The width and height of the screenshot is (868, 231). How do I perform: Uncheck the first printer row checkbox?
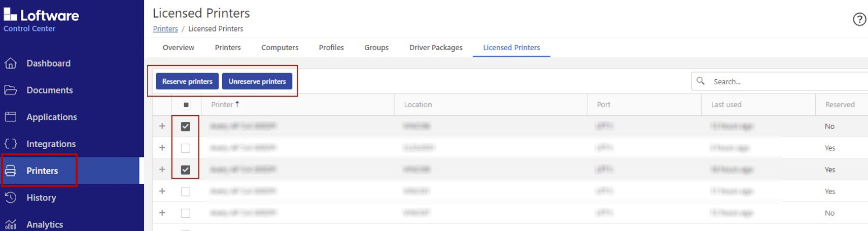(186, 126)
